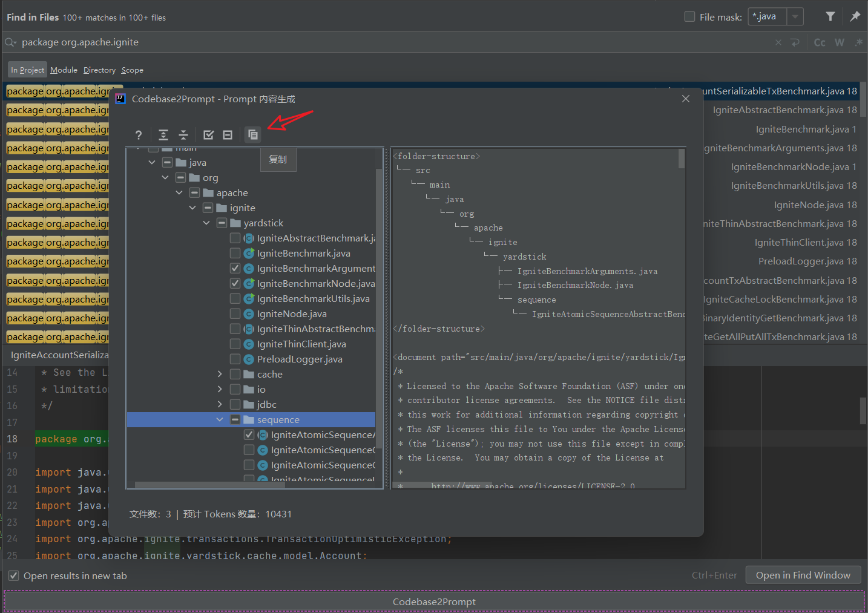This screenshot has height=613, width=868.
Task: Click Open in Find Window button
Action: (x=803, y=575)
